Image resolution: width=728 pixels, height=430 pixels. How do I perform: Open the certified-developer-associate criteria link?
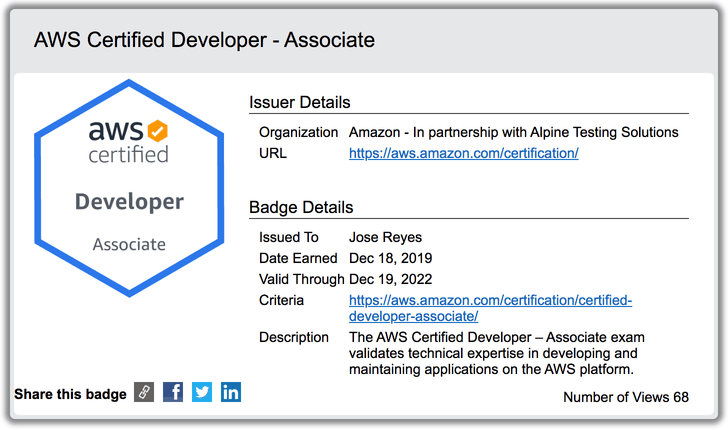[x=490, y=308]
